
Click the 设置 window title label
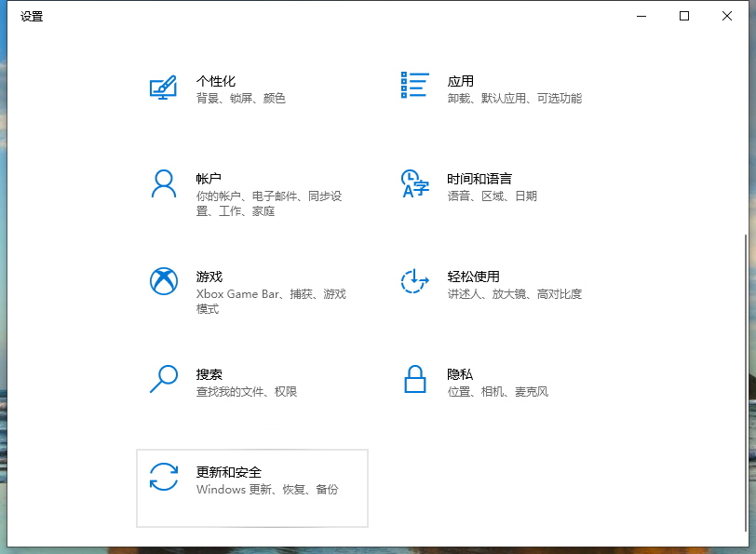pyautogui.click(x=32, y=16)
